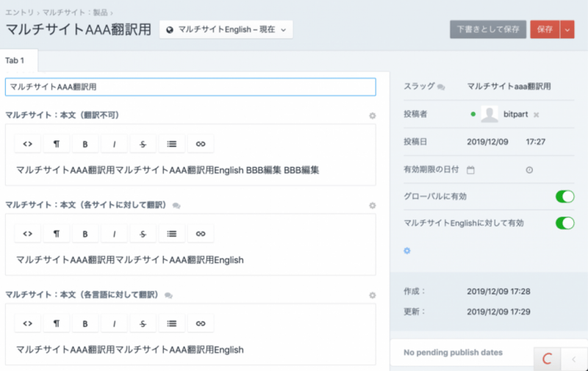588x371 pixels.
Task: Click the Bold button in first editor toolbar
Action: tap(85, 143)
